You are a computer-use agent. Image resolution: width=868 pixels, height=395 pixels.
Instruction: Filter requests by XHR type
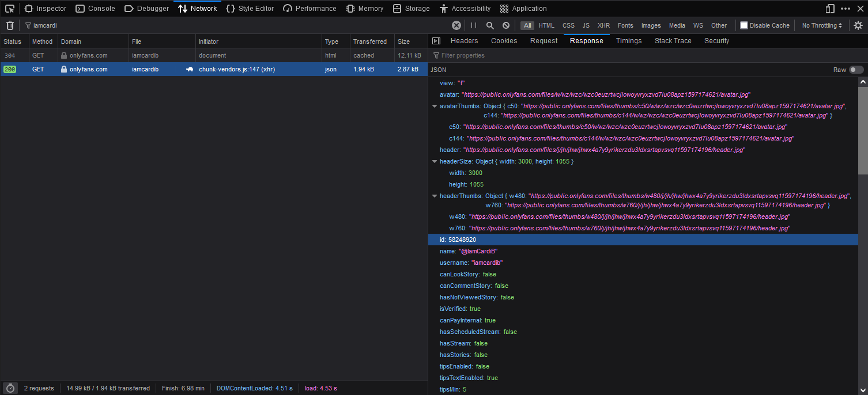[x=603, y=25]
